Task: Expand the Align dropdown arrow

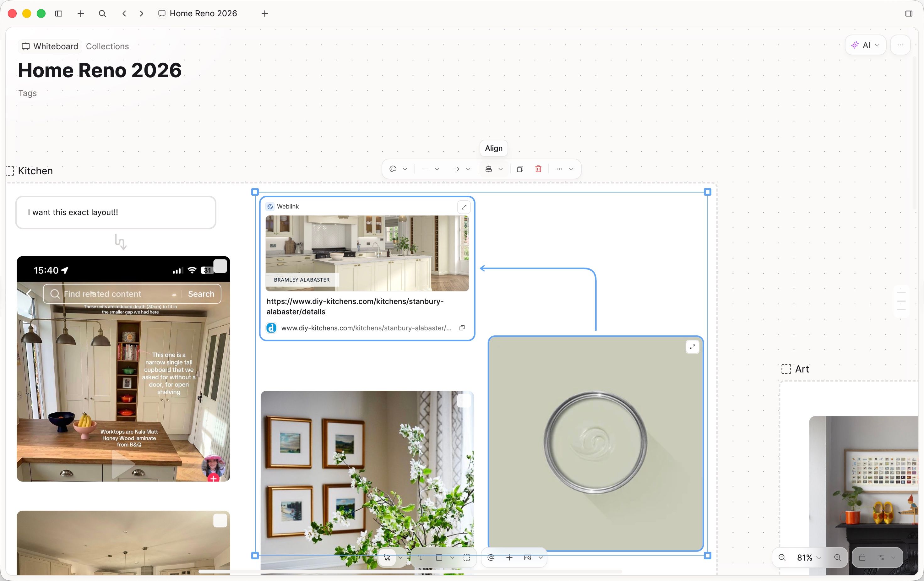Action: pyautogui.click(x=500, y=169)
